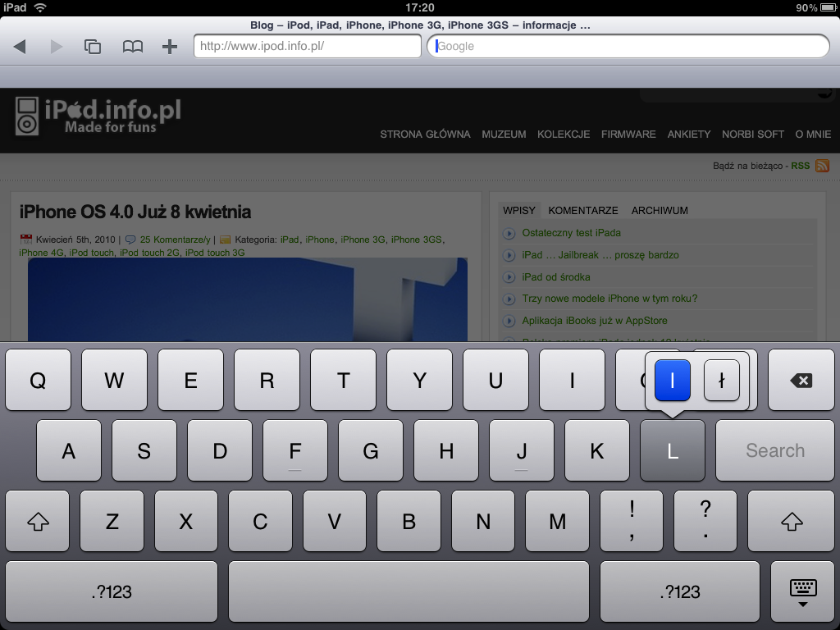Open 'Aplikacja iBooks już w AppStore' link
The image size is (840, 630).
[x=595, y=321]
